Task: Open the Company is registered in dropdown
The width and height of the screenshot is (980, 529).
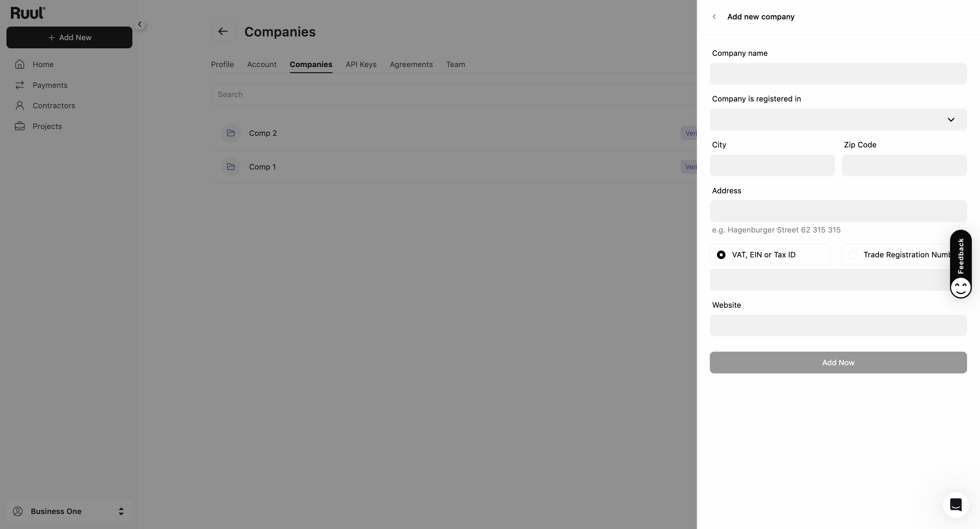Action: tap(838, 119)
